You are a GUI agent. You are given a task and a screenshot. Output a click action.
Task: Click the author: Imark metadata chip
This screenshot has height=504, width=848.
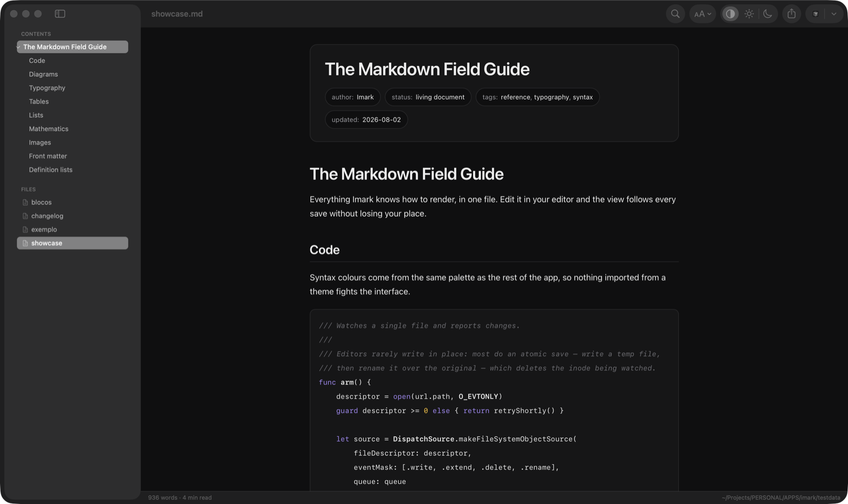pyautogui.click(x=352, y=97)
